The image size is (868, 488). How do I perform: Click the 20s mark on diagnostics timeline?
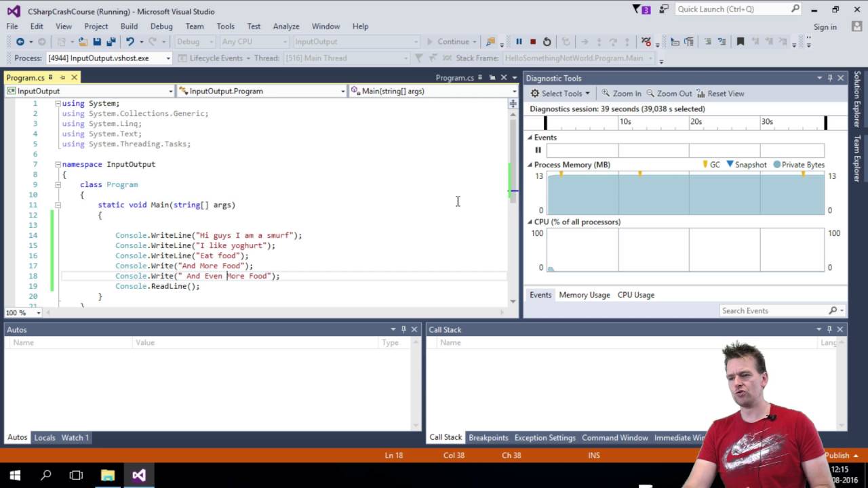696,122
